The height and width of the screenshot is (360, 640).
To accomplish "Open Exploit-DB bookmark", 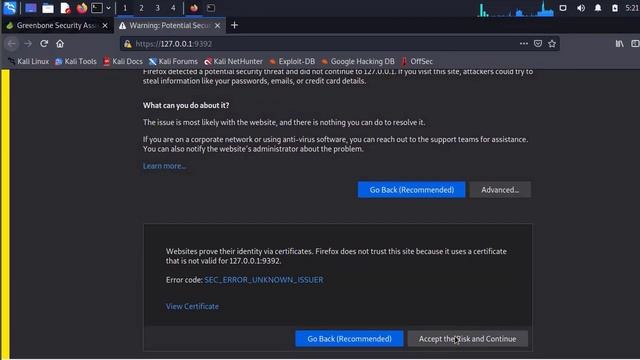I will [292, 62].
